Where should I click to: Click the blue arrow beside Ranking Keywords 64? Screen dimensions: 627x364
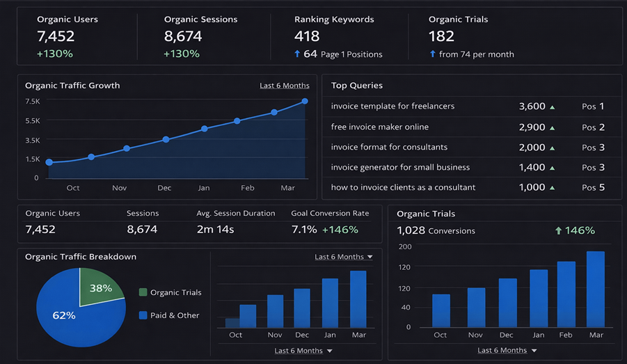(297, 54)
